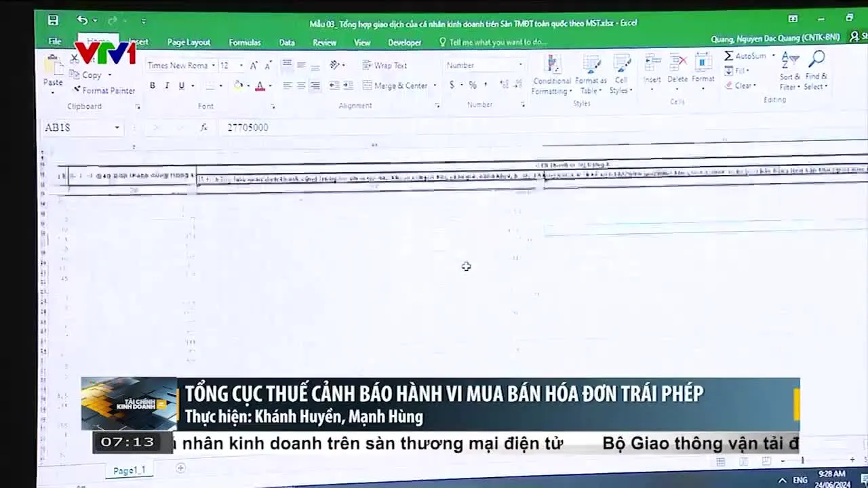Apply percent style to cell

click(x=473, y=85)
